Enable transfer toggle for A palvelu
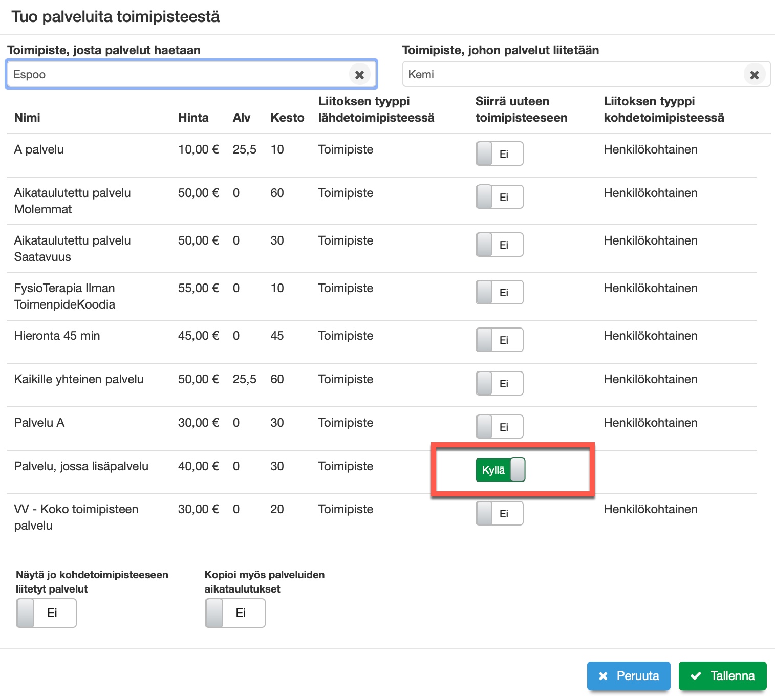This screenshot has width=775, height=700. [x=499, y=154]
